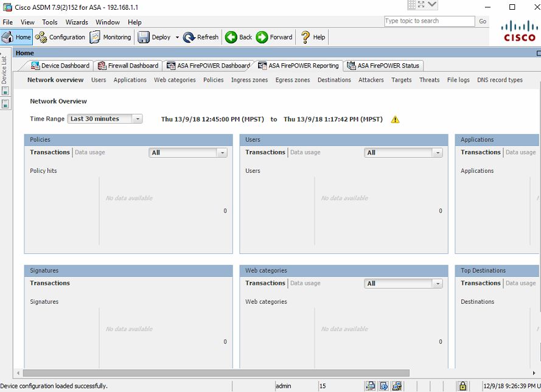Viewport: 541px width, 392px height.
Task: Open the Users panel All dropdown
Action: click(x=403, y=153)
